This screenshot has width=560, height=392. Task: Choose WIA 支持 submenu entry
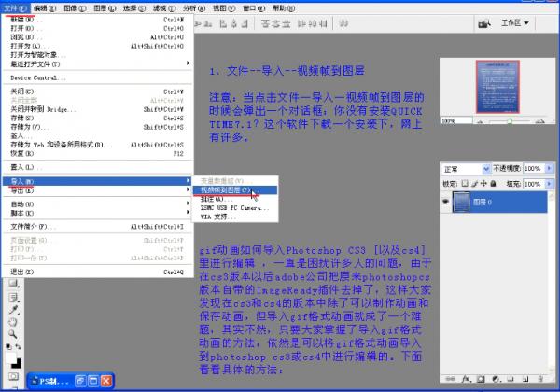235,217
